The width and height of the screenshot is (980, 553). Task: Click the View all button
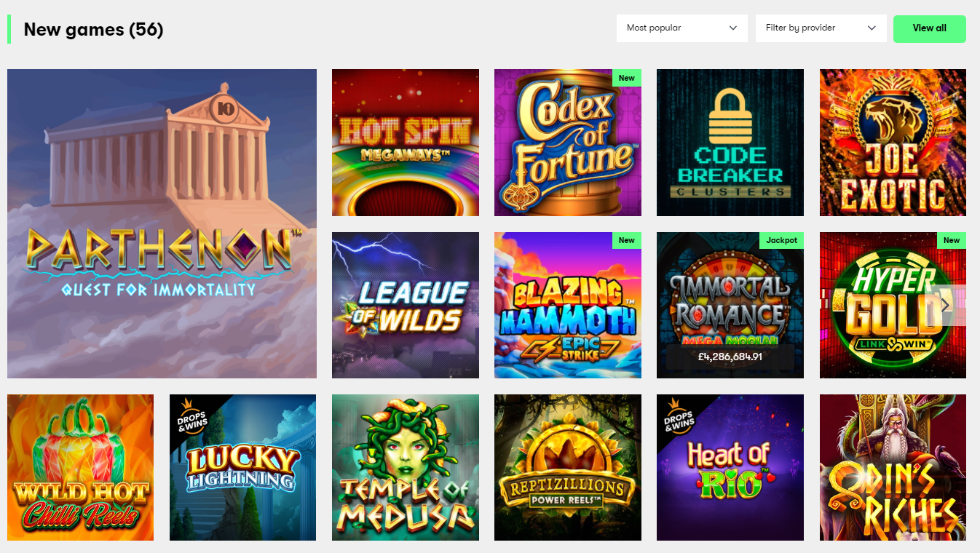pos(930,28)
